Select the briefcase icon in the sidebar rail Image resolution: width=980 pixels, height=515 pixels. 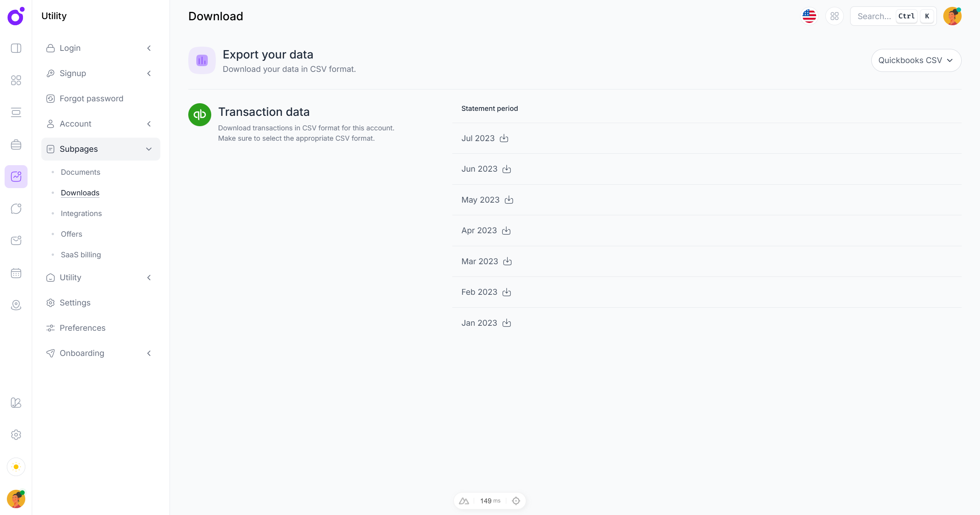(x=16, y=145)
